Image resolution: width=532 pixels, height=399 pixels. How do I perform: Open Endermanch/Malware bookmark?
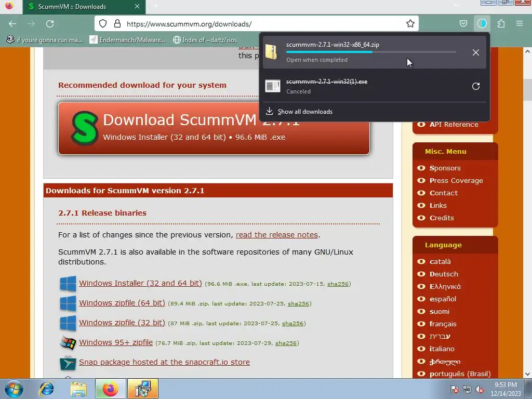click(127, 40)
